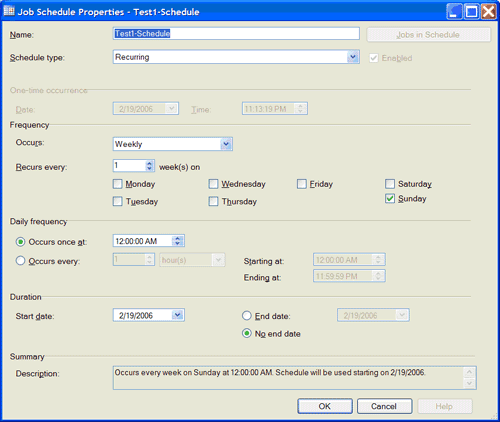Select the Saturday checkbox

point(390,184)
